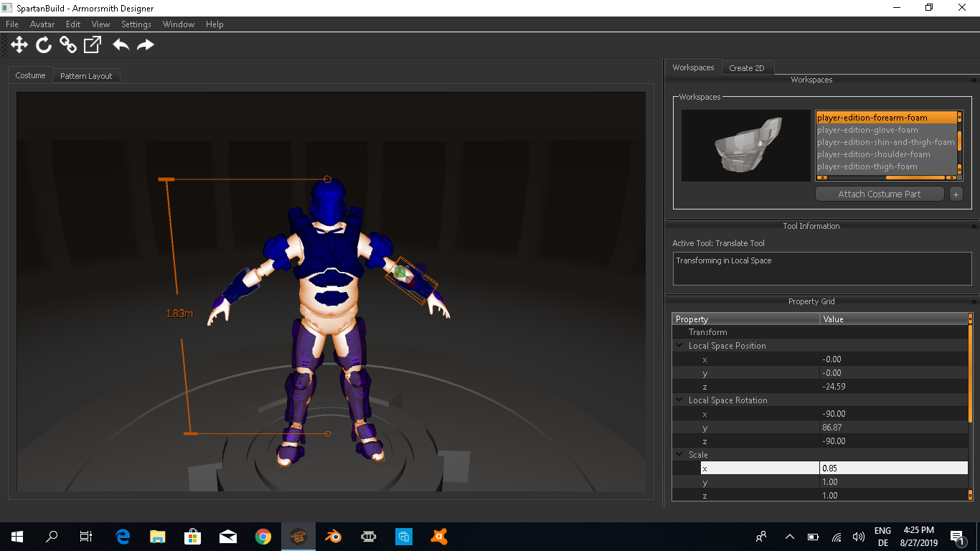Open the Avatar menu

pos(42,24)
